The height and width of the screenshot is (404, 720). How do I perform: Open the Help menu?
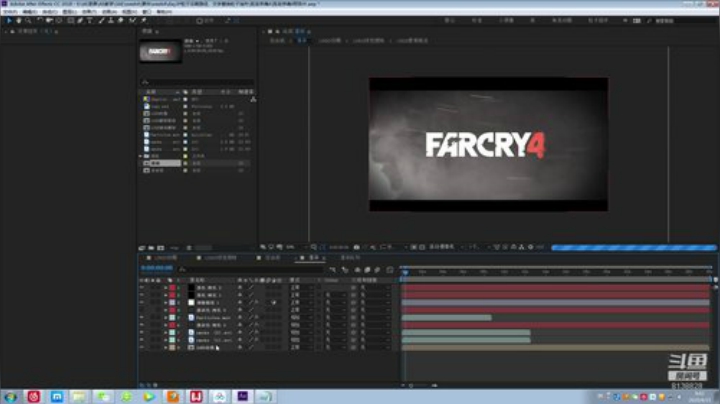pos(164,11)
